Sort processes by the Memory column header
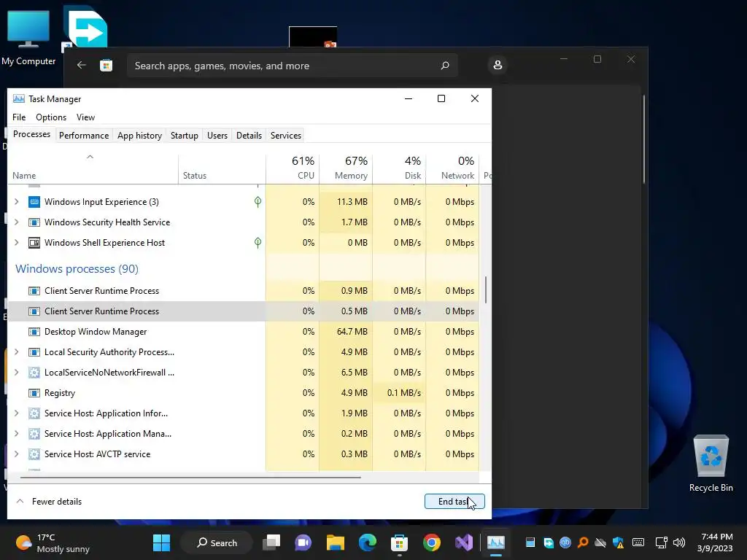The height and width of the screenshot is (560, 747). (x=346, y=168)
